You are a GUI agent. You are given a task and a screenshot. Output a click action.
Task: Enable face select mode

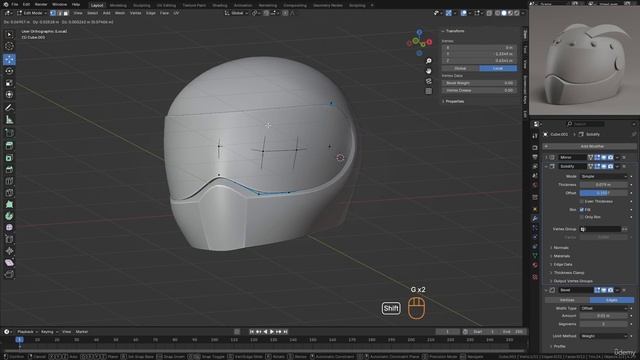[66, 13]
